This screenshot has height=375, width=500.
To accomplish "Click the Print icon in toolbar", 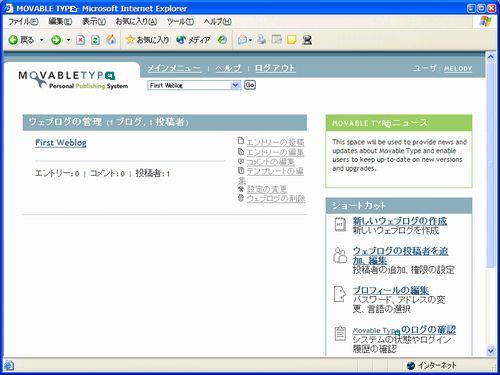I will [262, 40].
